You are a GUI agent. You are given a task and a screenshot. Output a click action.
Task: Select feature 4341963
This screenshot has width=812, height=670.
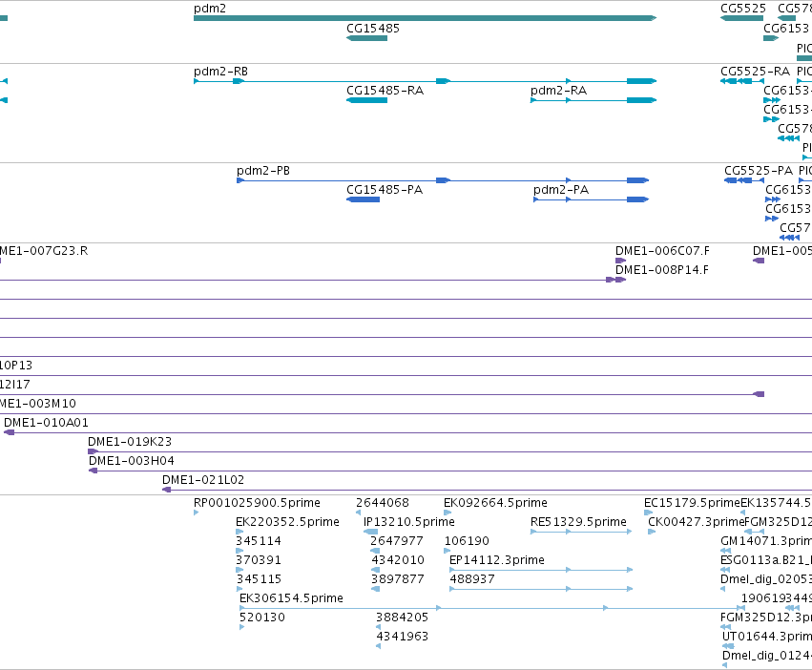point(402,637)
